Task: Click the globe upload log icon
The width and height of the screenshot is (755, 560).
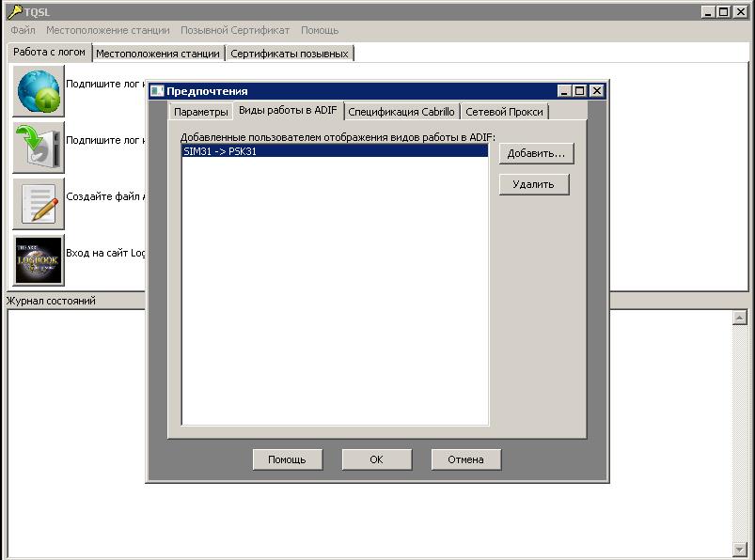Action: click(x=39, y=91)
